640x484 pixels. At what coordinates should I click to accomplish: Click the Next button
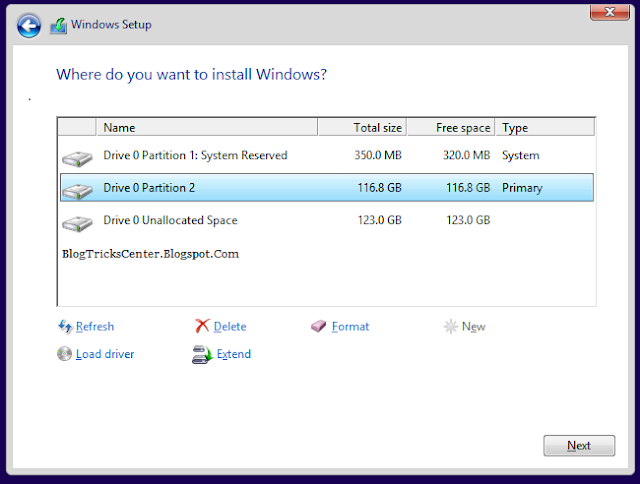click(579, 446)
